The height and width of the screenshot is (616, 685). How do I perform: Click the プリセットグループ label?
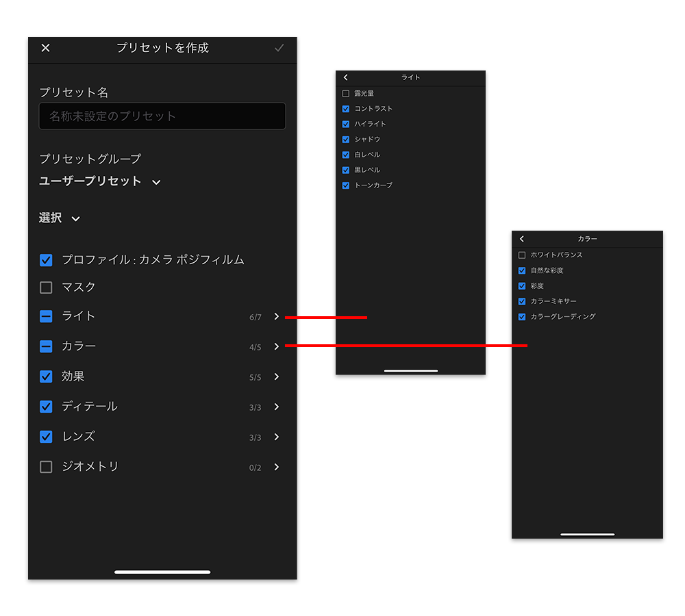coord(90,159)
